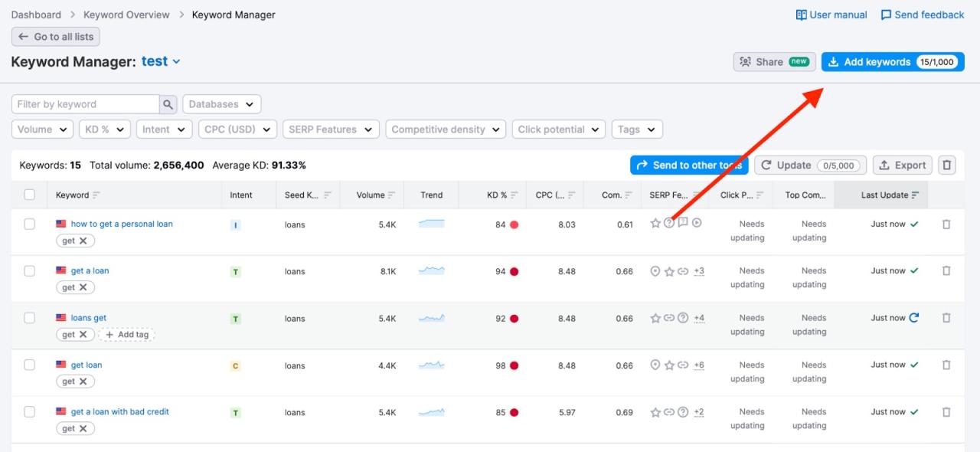This screenshot has height=452, width=980.
Task: Delete the 'get a loan' row with trash icon
Action: pos(946,271)
